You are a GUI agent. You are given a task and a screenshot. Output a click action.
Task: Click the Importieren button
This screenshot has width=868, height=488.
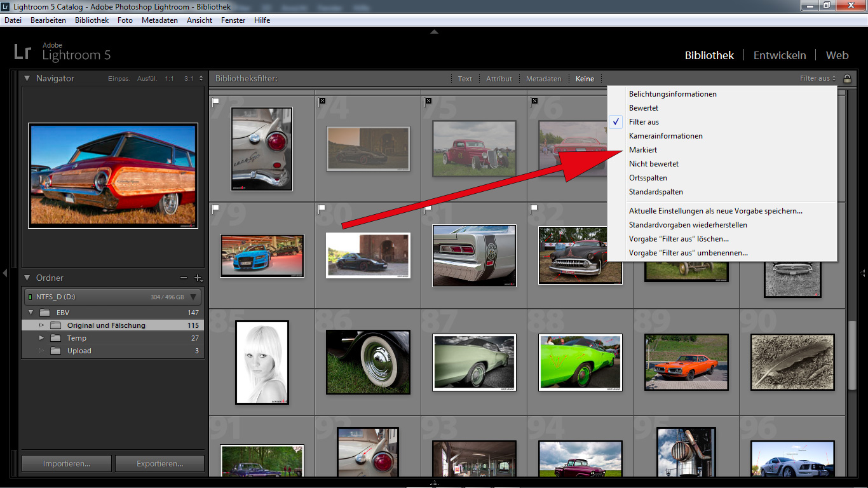(67, 463)
